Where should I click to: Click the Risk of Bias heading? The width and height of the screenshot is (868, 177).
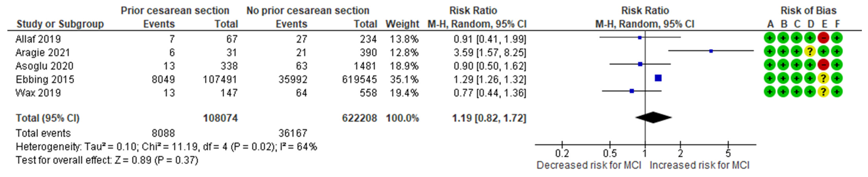click(x=808, y=10)
